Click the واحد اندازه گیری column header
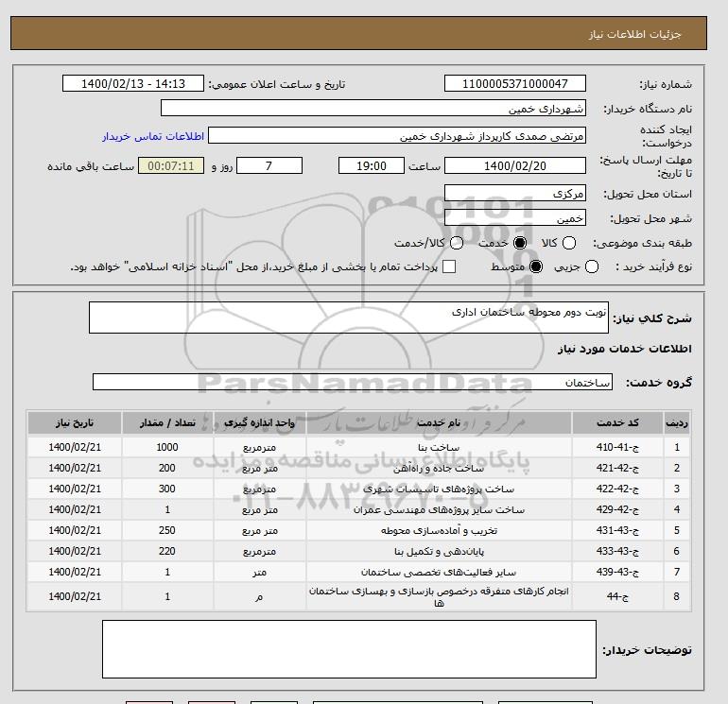 [x=260, y=422]
